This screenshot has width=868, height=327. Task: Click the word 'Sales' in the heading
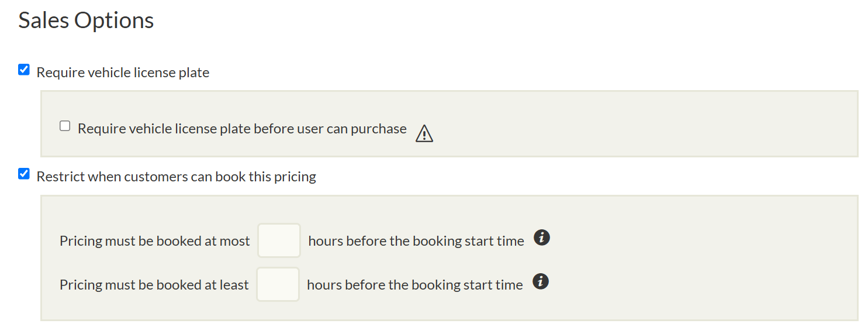tap(44, 20)
